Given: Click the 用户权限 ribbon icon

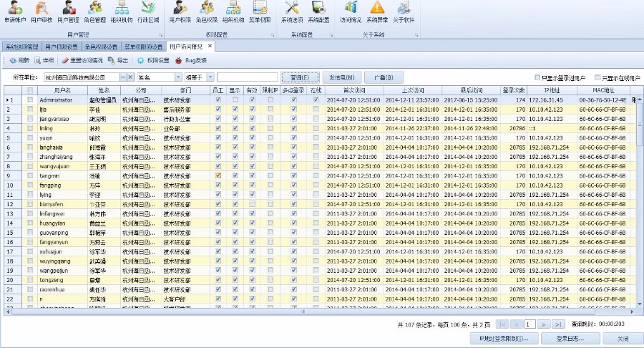Looking at the screenshot, I should click(x=180, y=12).
